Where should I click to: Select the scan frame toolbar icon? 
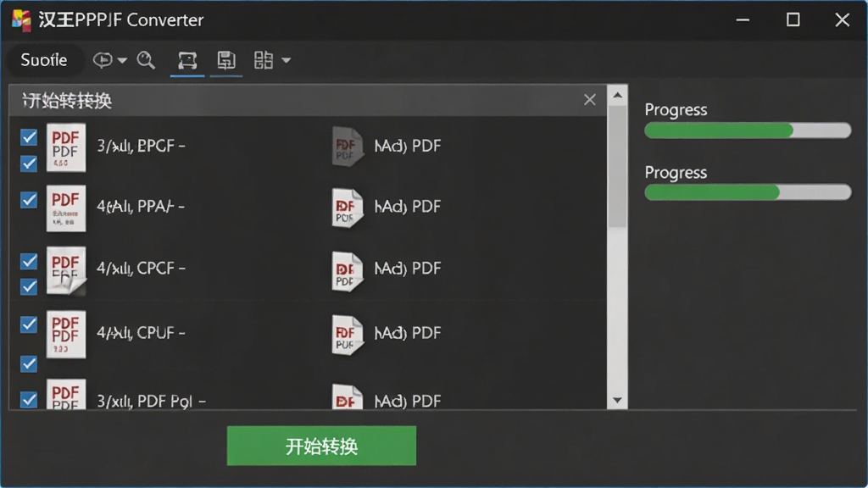point(187,60)
